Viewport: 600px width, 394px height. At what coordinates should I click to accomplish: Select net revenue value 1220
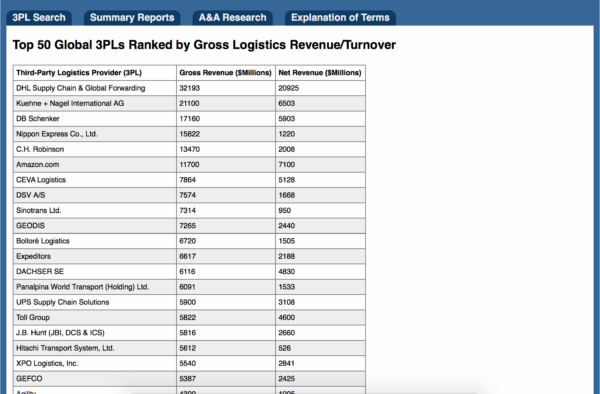[x=287, y=134]
